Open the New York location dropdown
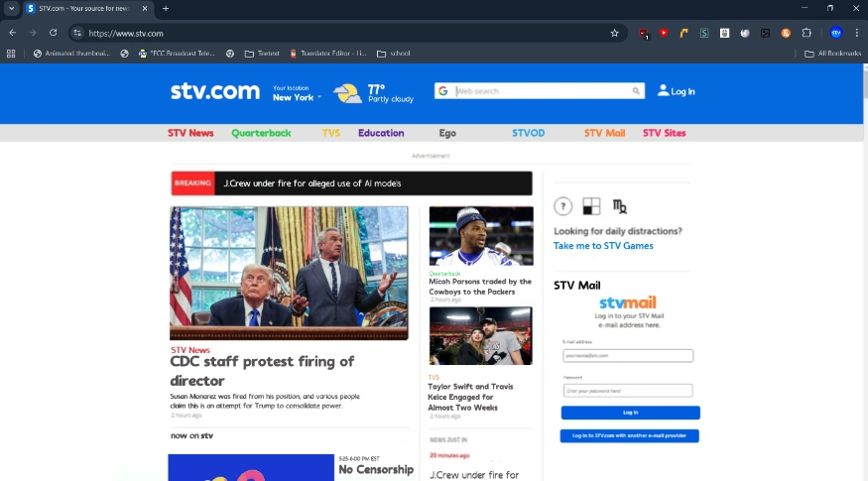Screen dimensions: 868x481 pos(297,97)
